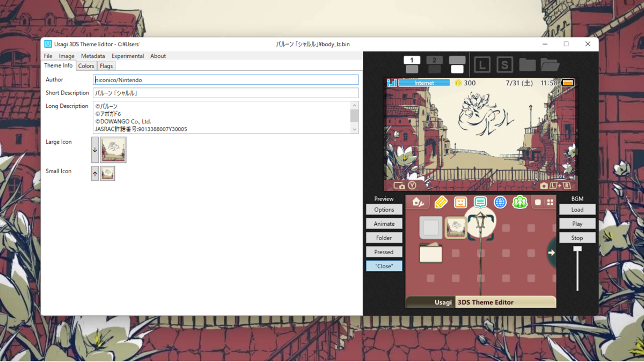644x362 pixels.
Task: Open the About menu
Action: (x=158, y=56)
